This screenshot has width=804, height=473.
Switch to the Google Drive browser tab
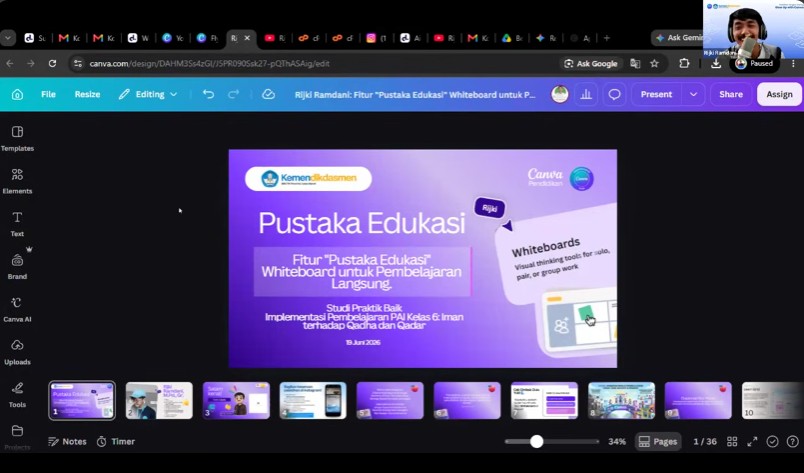[x=512, y=38]
